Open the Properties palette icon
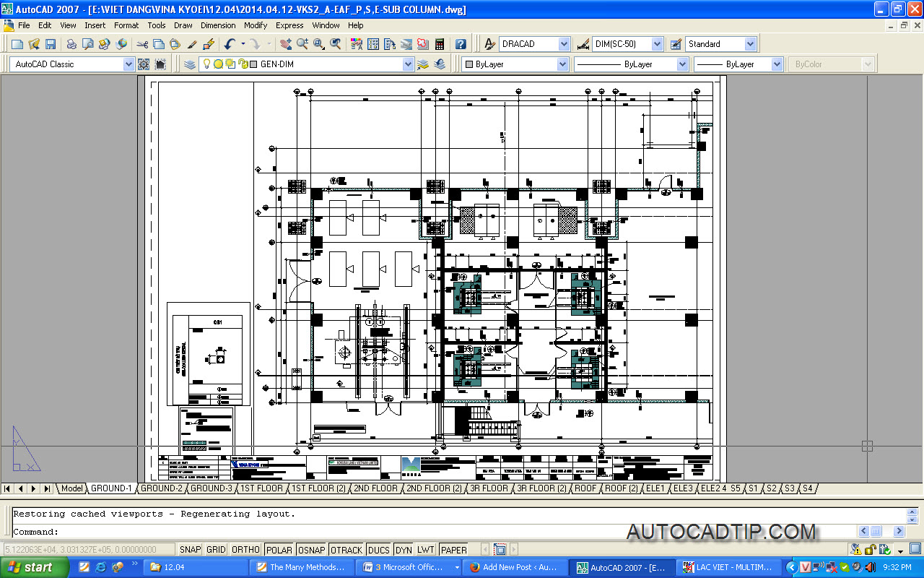This screenshot has width=924, height=578. click(357, 44)
